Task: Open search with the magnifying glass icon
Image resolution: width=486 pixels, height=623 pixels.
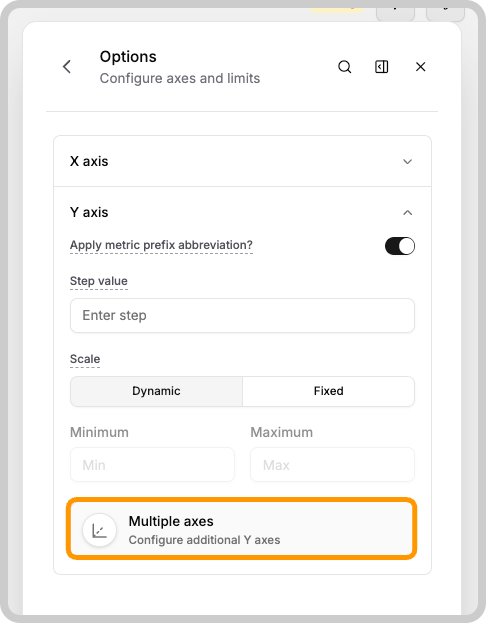Action: pos(345,66)
